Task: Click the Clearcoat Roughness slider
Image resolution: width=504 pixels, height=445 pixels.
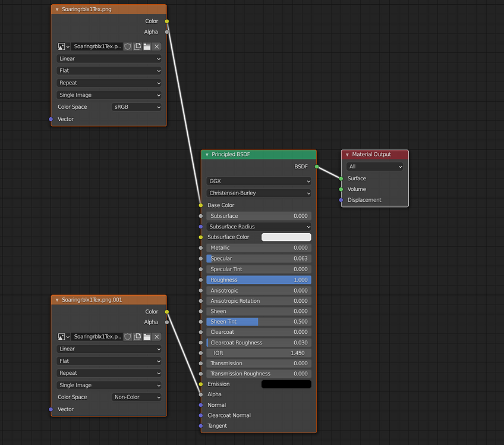Action: [259, 343]
